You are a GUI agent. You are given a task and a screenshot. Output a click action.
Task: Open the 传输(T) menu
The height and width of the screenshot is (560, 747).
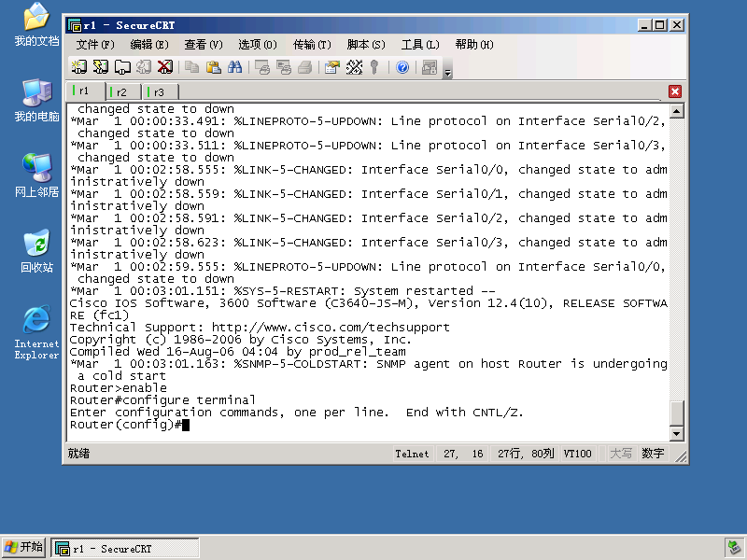click(312, 45)
